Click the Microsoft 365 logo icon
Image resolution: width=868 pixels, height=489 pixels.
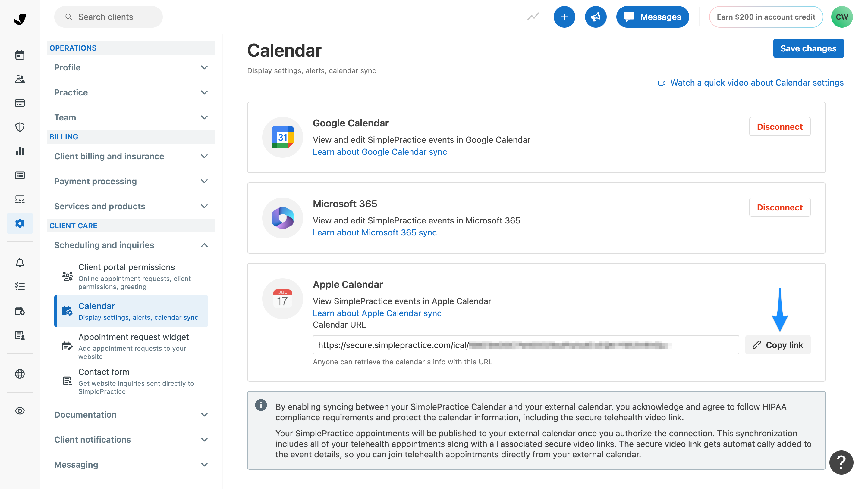(283, 218)
